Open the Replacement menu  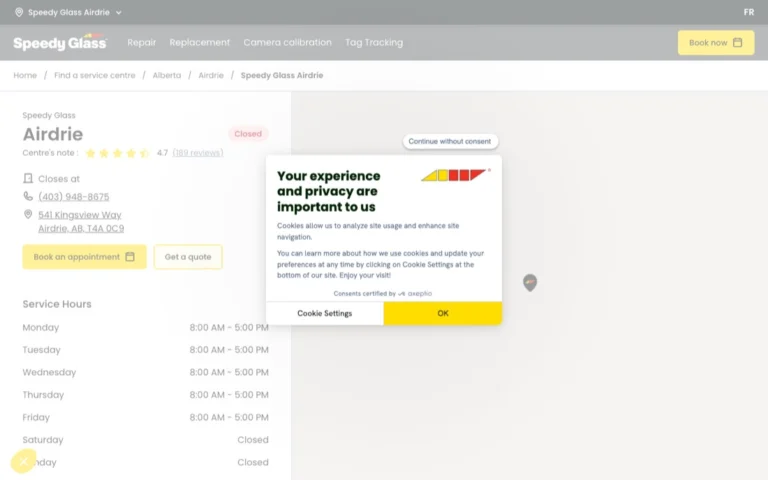(x=199, y=43)
